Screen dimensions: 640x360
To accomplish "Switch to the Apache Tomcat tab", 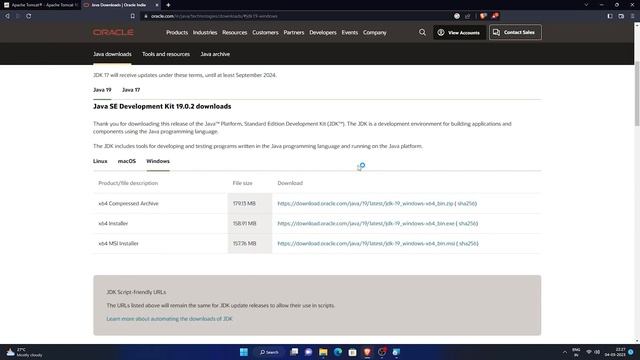I will tap(41, 5).
